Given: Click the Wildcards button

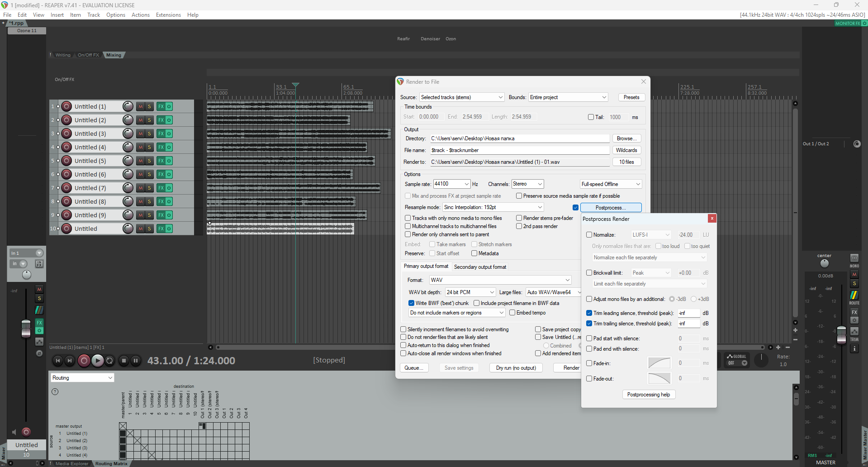Looking at the screenshot, I should coord(626,150).
